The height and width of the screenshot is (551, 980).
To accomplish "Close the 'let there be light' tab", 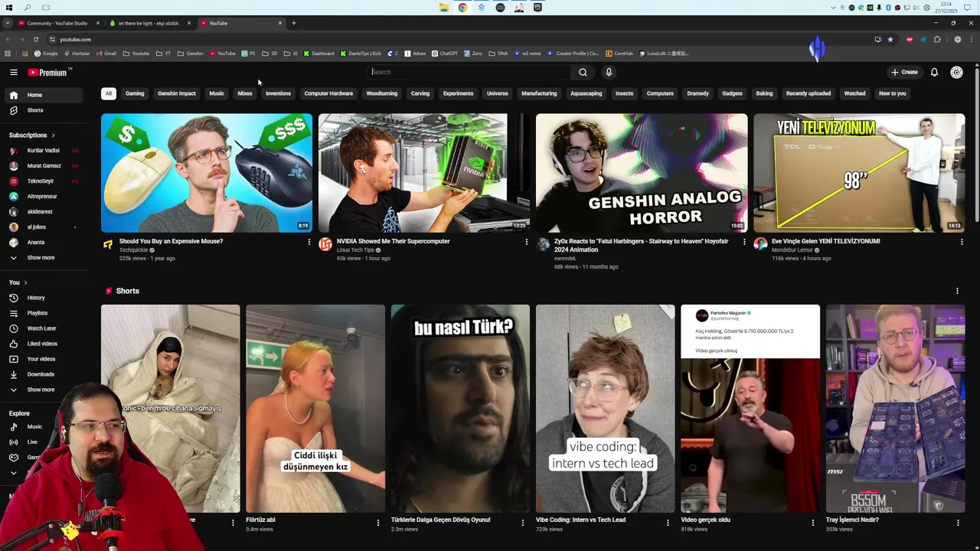I will (x=188, y=23).
